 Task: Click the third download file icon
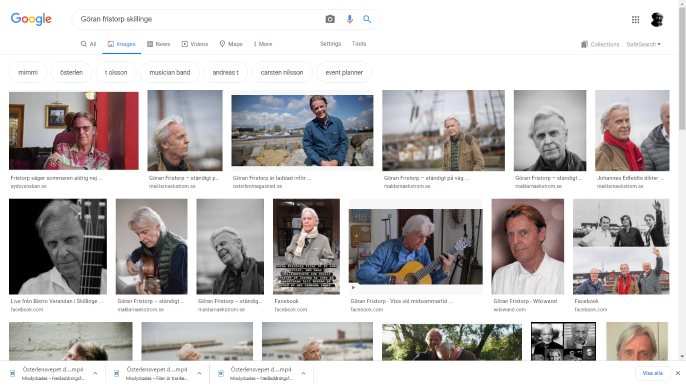click(x=221, y=373)
